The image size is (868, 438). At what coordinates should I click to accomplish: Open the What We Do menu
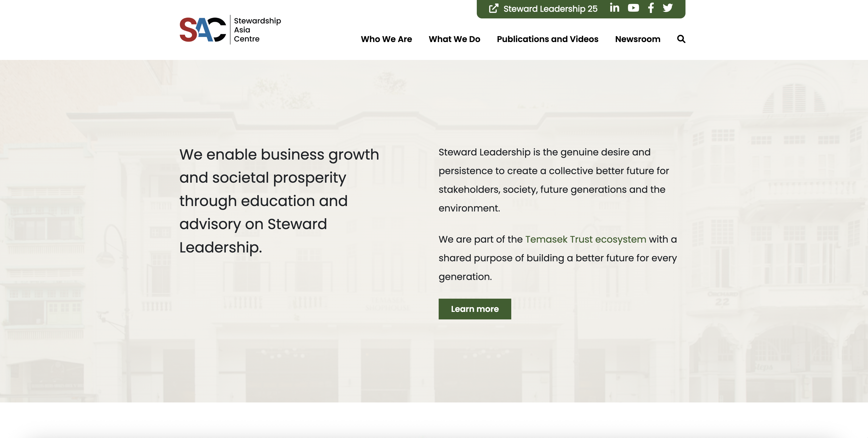tap(454, 39)
